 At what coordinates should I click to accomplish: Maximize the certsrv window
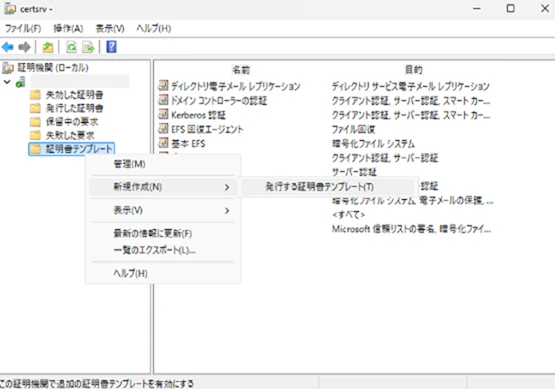510,8
